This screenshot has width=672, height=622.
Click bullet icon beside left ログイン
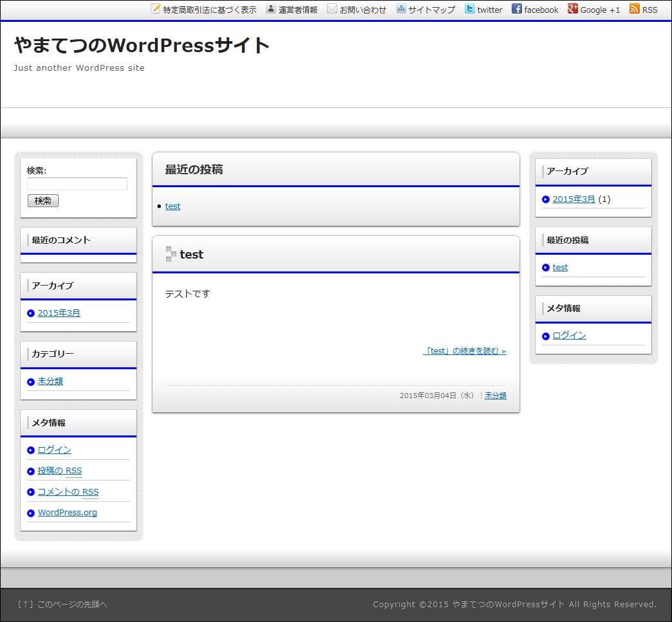31,450
